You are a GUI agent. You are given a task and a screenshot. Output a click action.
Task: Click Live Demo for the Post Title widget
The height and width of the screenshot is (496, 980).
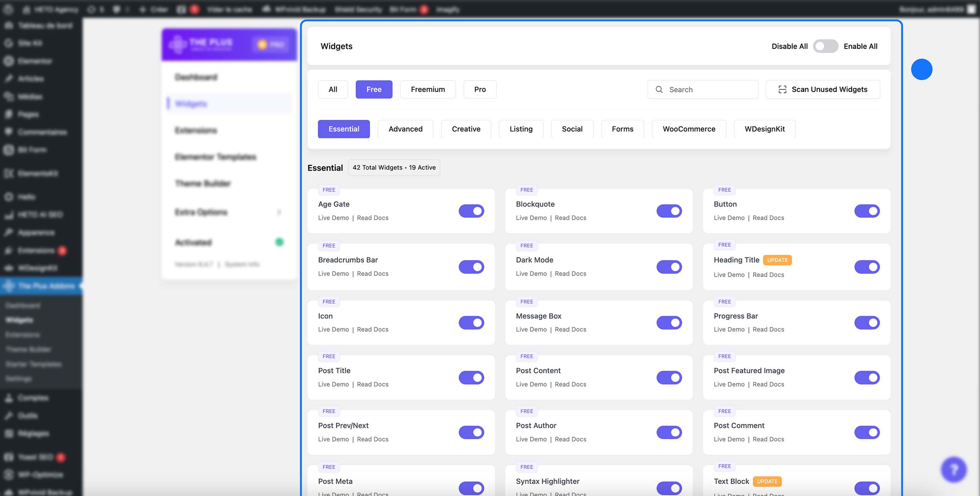(333, 384)
